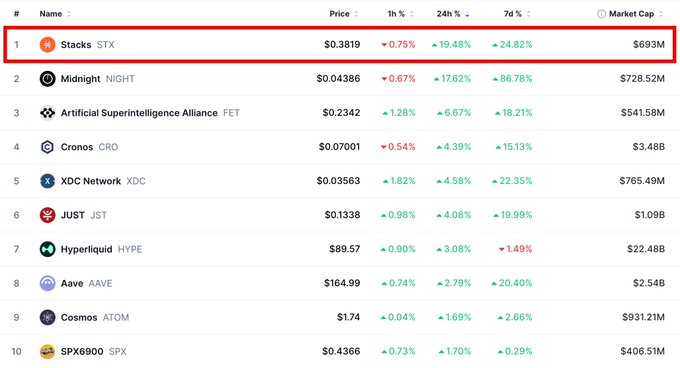Click Aave market cap $2.54B
Viewport: 680px width, 368px height.
tap(649, 283)
